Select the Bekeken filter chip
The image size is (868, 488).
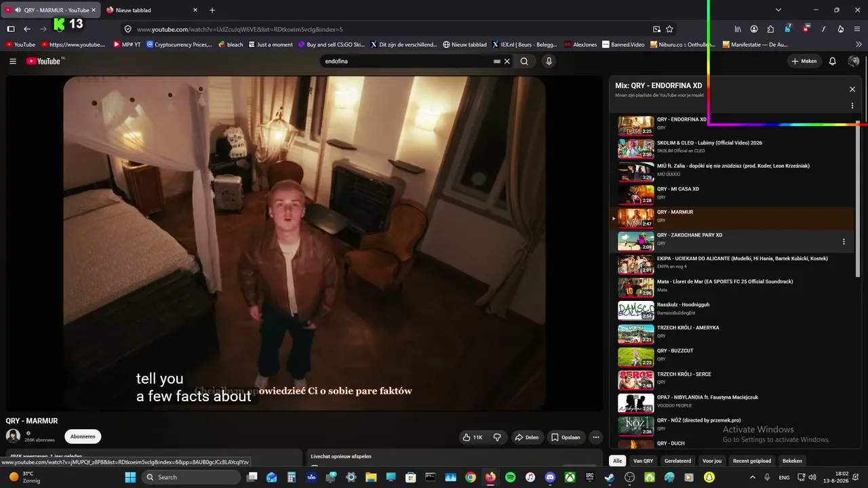point(792,461)
